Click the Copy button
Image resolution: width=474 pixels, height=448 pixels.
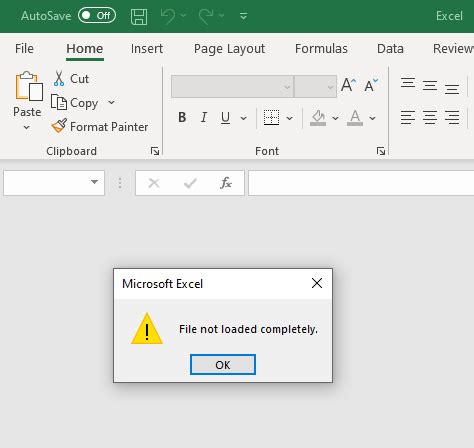75,103
